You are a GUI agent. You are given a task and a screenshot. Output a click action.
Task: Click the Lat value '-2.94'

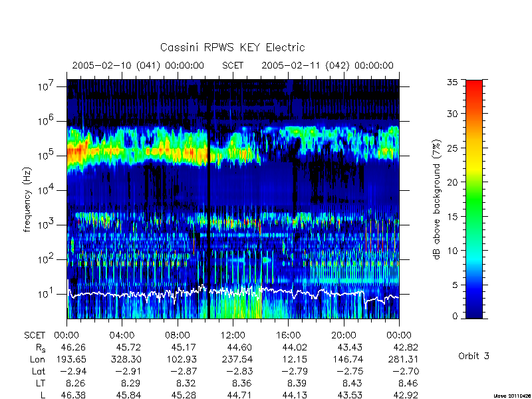click(x=72, y=371)
